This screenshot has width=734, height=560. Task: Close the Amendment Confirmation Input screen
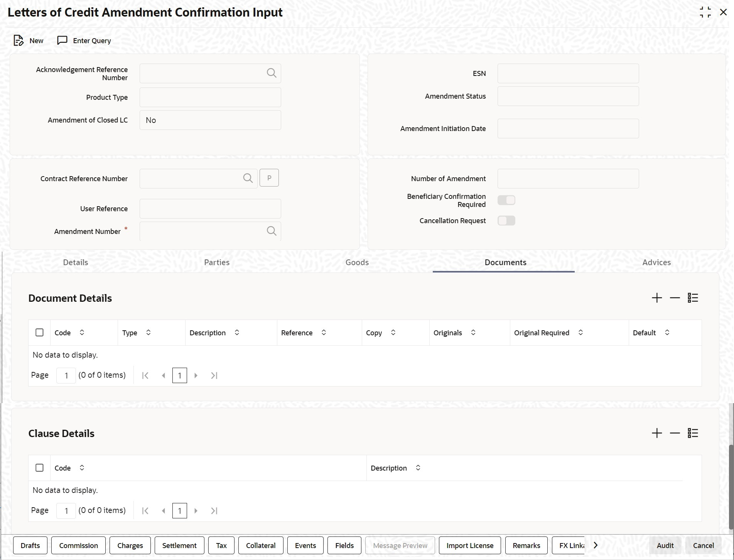pos(724,12)
